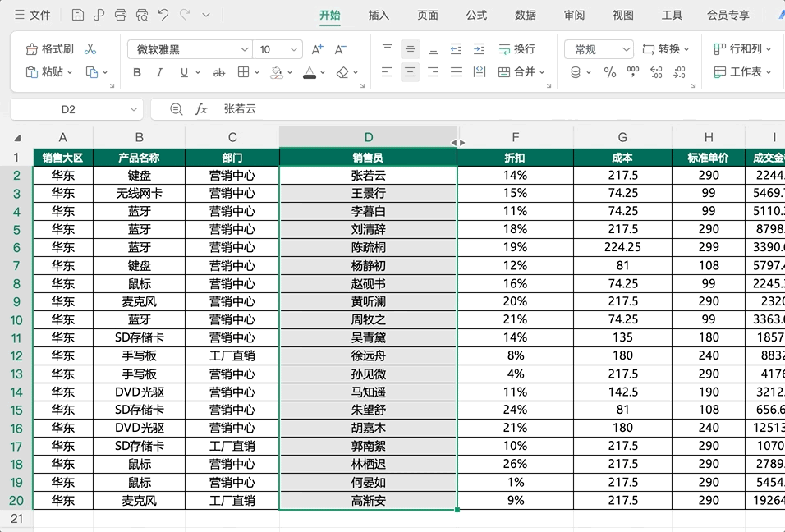
Task: Click the Save icon in the quick toolbar
Action: click(x=78, y=15)
